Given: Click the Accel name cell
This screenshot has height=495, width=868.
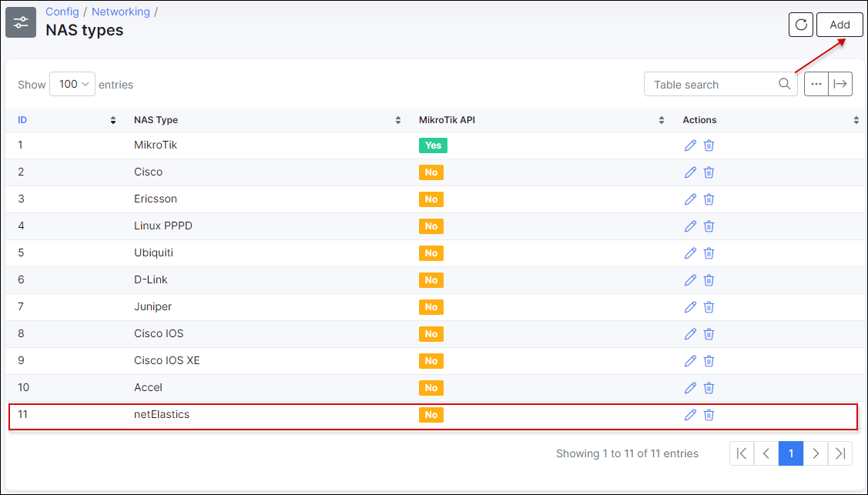Looking at the screenshot, I should pos(149,387).
